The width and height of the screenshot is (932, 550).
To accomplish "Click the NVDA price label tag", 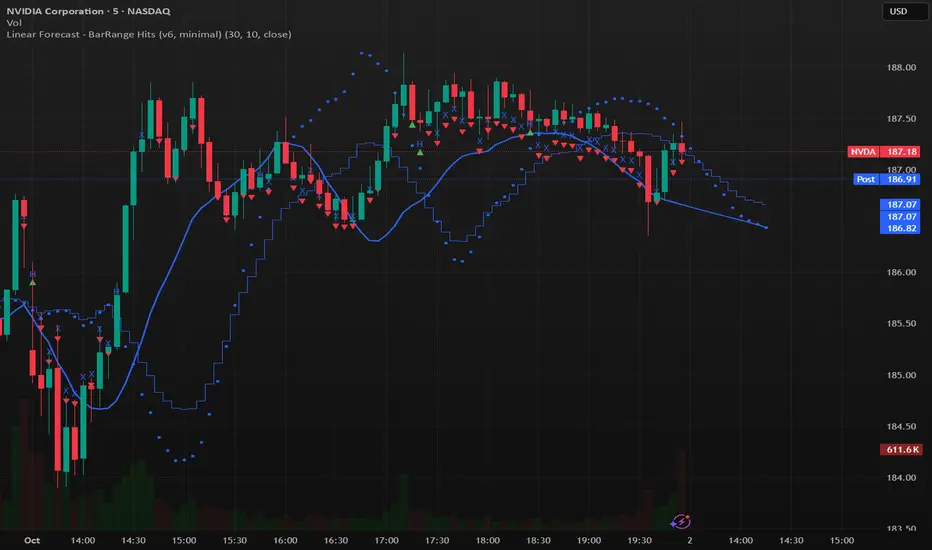I will tap(863, 152).
